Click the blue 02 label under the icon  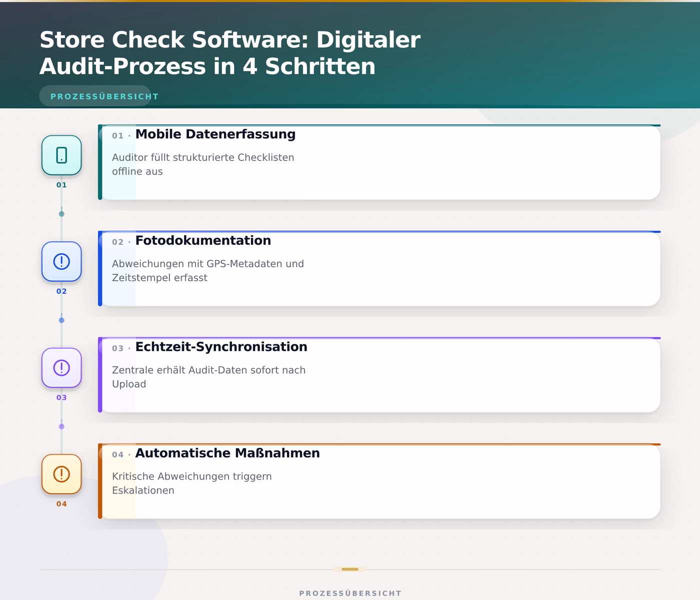point(61,291)
